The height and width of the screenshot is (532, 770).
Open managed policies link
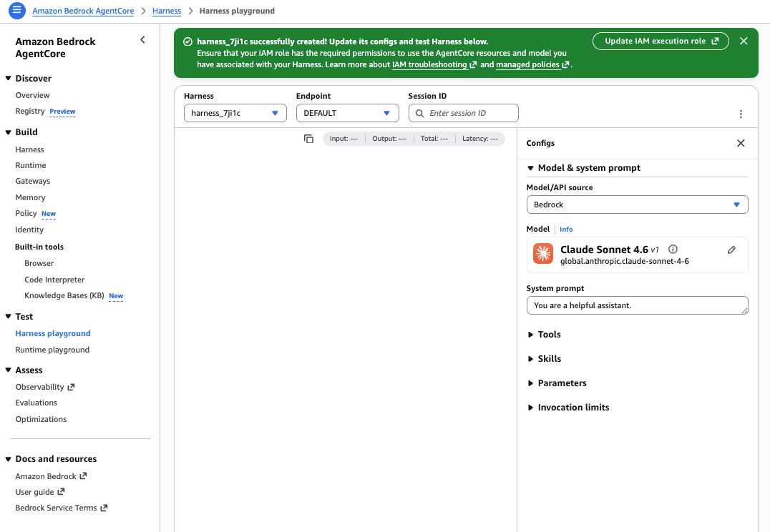point(532,64)
